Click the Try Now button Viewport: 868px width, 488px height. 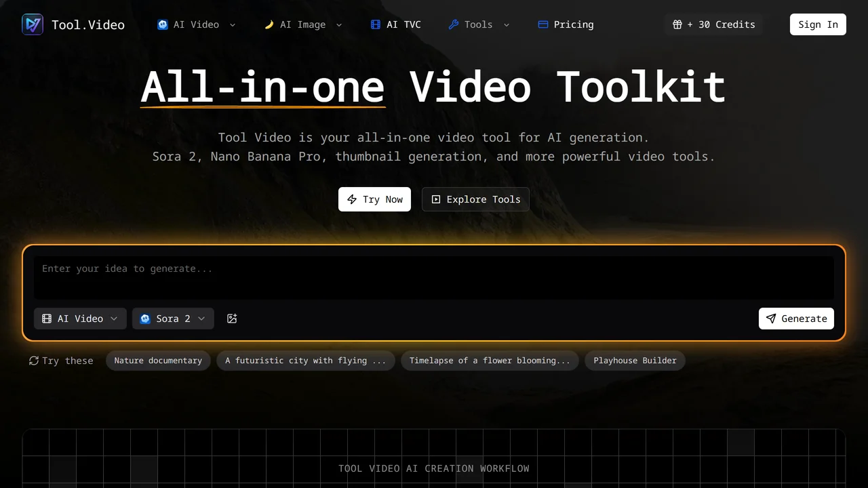tap(374, 199)
